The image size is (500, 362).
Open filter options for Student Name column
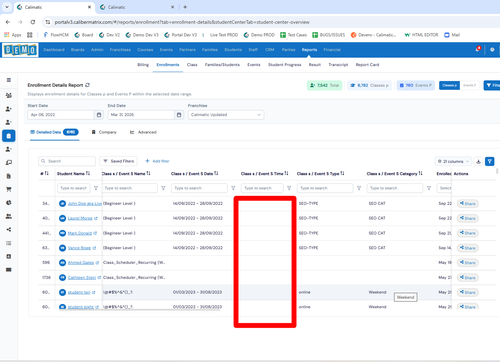click(96, 188)
